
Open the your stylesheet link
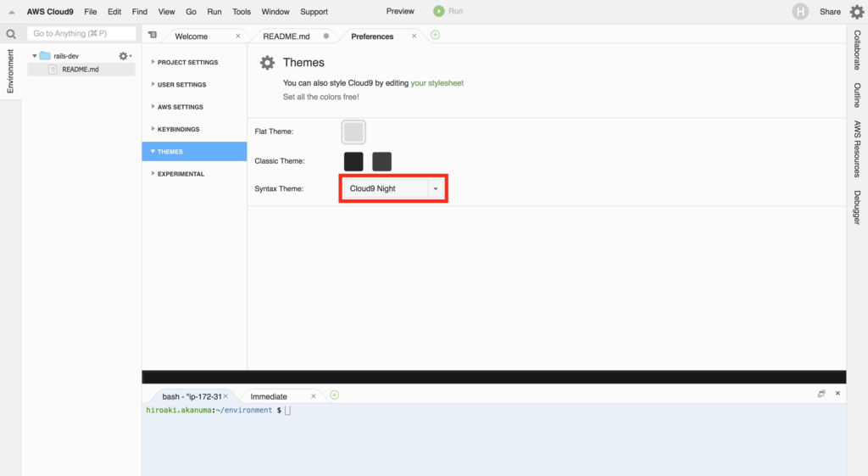pyautogui.click(x=437, y=83)
